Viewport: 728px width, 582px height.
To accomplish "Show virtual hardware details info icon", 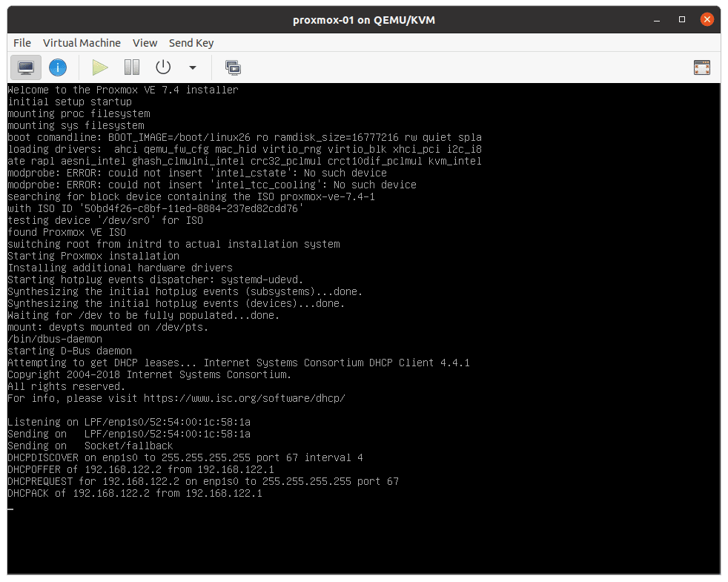I will (x=58, y=67).
